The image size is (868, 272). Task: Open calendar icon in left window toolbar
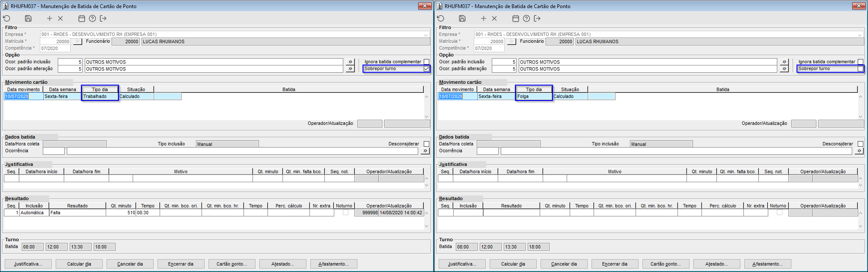pyautogui.click(x=82, y=18)
